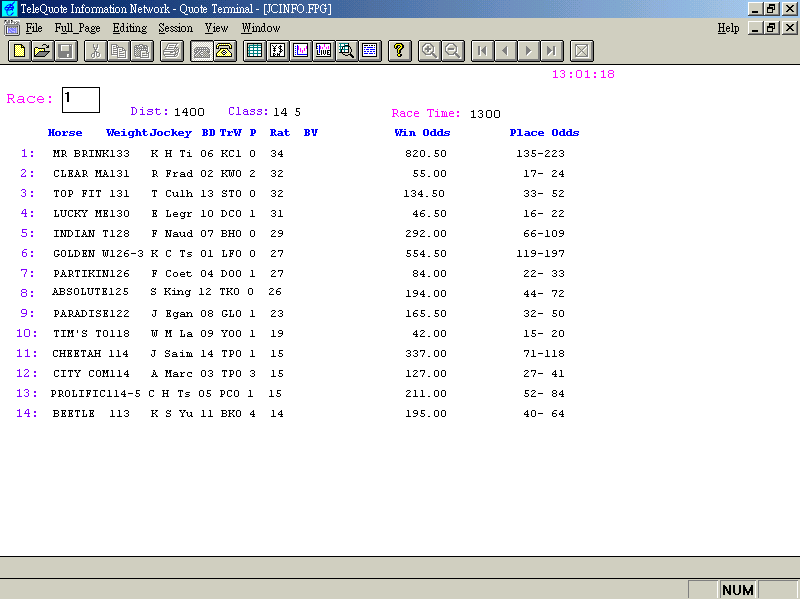Click the BV column header

(x=311, y=133)
